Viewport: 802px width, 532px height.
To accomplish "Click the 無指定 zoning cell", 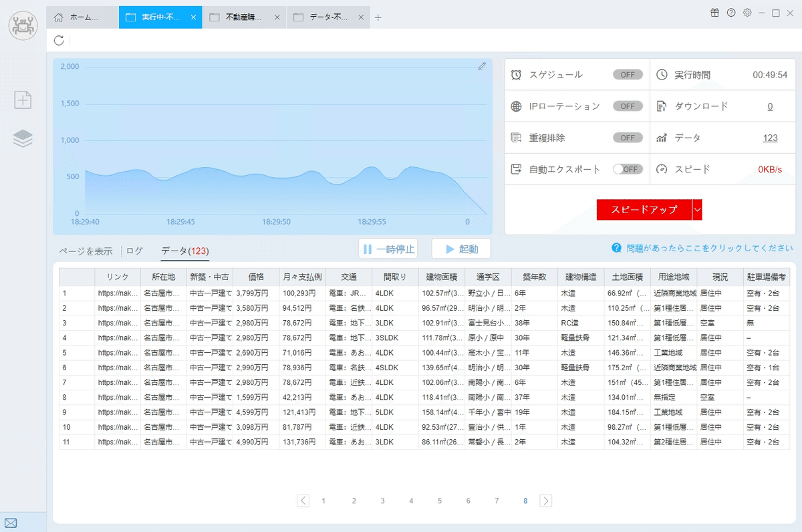I will click(x=673, y=397).
